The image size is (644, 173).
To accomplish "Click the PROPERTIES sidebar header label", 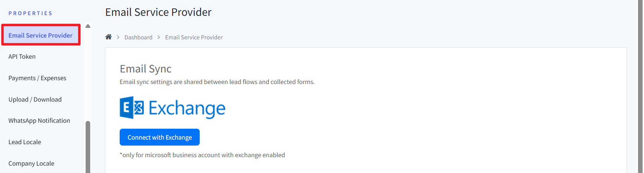I will click(x=31, y=13).
